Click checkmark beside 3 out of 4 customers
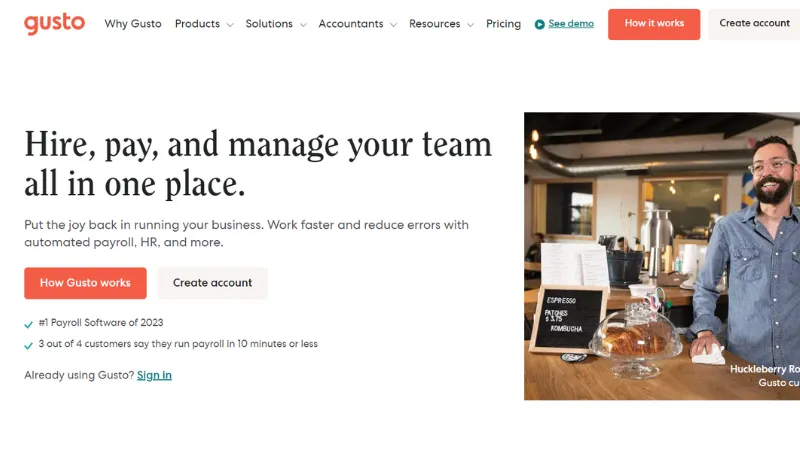 tap(29, 345)
